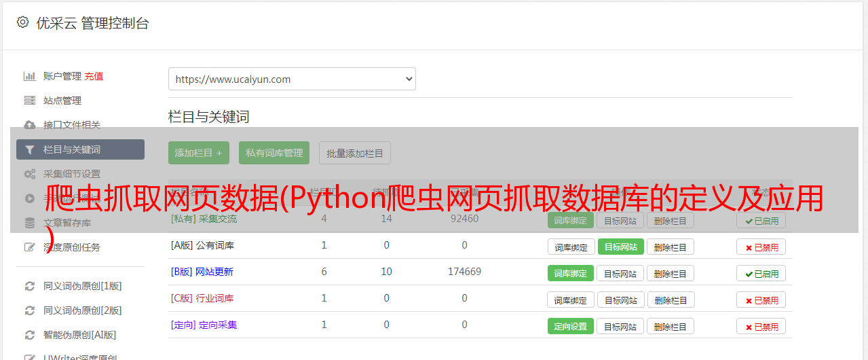Click the 优采云 管理控制台 title
This screenshot has height=360, width=868.
(x=92, y=23)
